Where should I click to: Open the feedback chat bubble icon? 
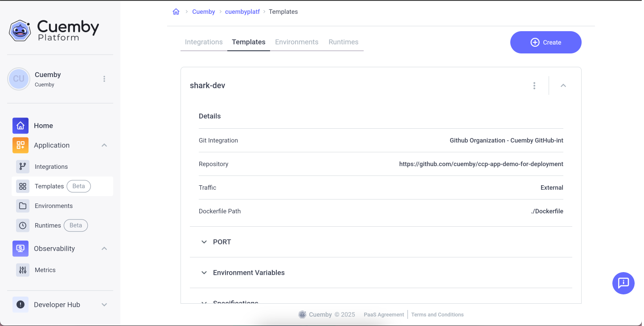[623, 283]
